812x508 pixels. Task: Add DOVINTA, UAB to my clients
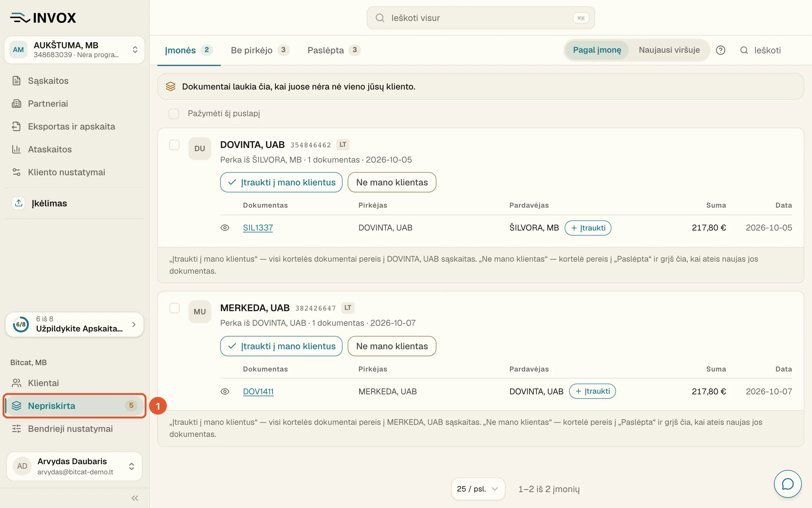[x=281, y=183]
